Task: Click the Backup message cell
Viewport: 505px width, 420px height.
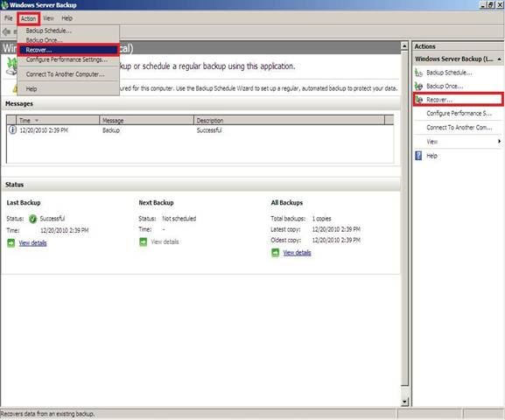Action: click(111, 130)
